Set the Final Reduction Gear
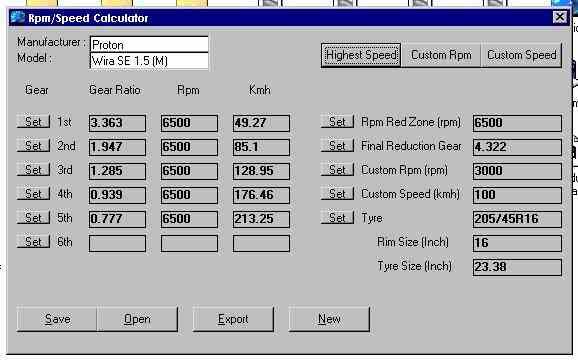 (x=337, y=146)
